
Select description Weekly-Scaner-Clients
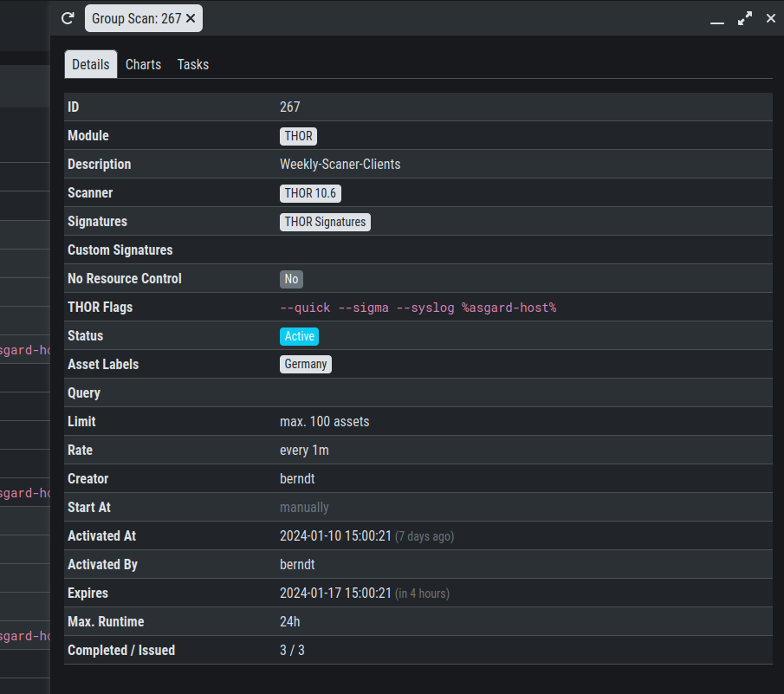[340, 165]
